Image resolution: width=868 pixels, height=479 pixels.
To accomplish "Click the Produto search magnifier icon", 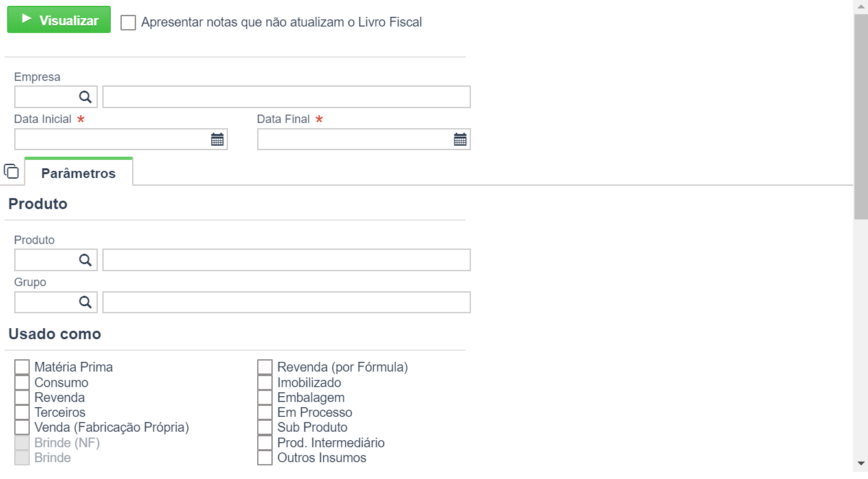I will pos(86,260).
